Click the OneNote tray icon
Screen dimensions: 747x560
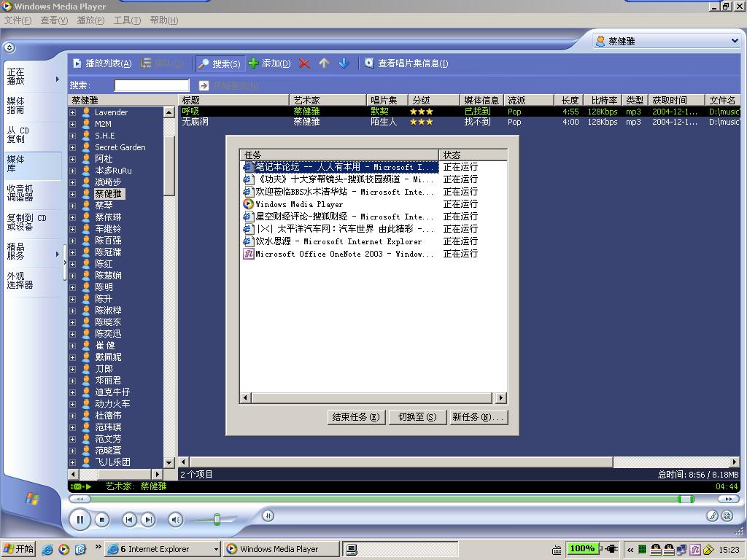click(x=695, y=550)
